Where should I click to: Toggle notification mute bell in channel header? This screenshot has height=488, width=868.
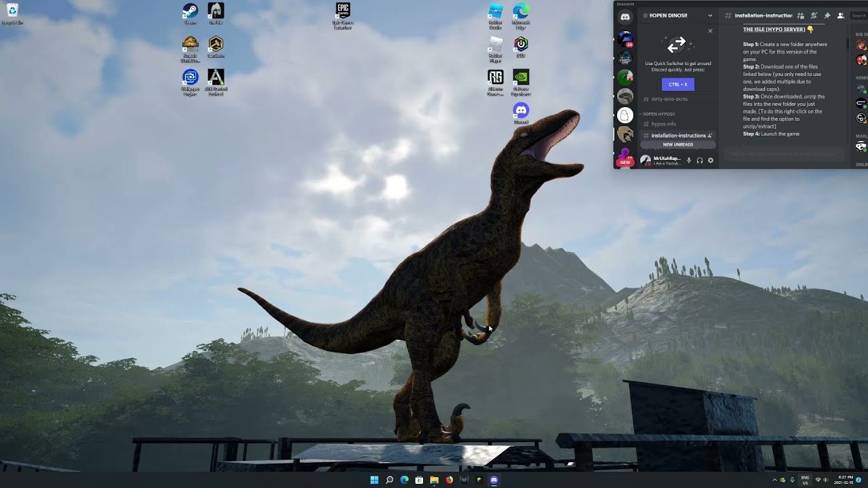click(814, 16)
